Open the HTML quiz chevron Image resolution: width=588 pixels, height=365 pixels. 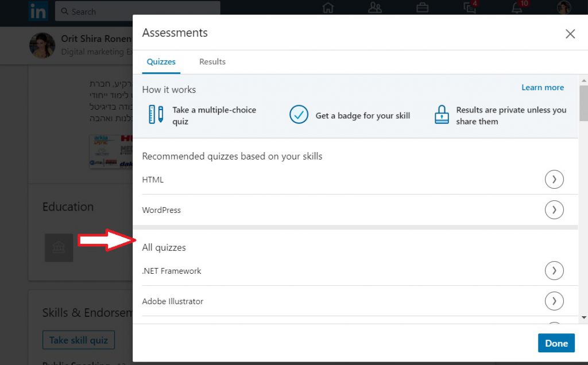(554, 180)
